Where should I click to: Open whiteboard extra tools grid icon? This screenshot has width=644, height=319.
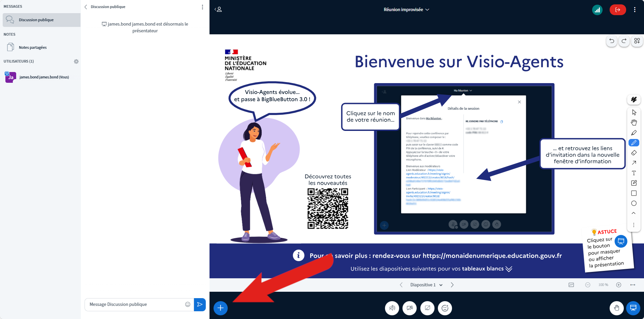point(637,41)
